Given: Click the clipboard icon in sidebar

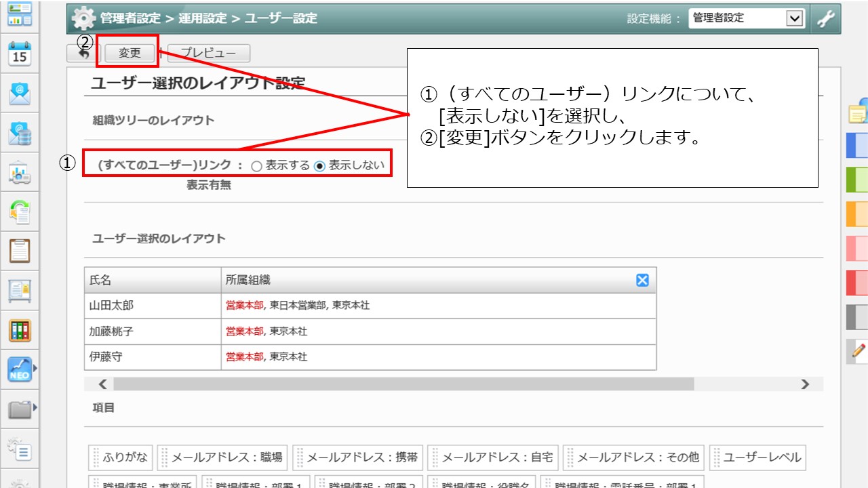Looking at the screenshot, I should pos(20,251).
